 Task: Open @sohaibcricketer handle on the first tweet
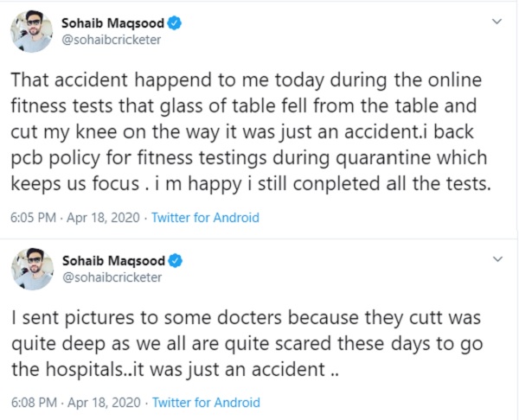pyautogui.click(x=112, y=39)
